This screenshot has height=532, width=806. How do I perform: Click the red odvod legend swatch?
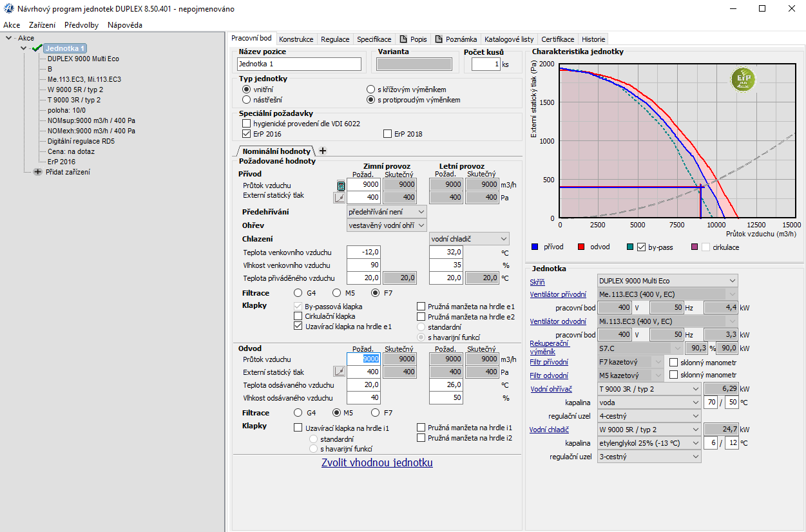click(x=581, y=247)
